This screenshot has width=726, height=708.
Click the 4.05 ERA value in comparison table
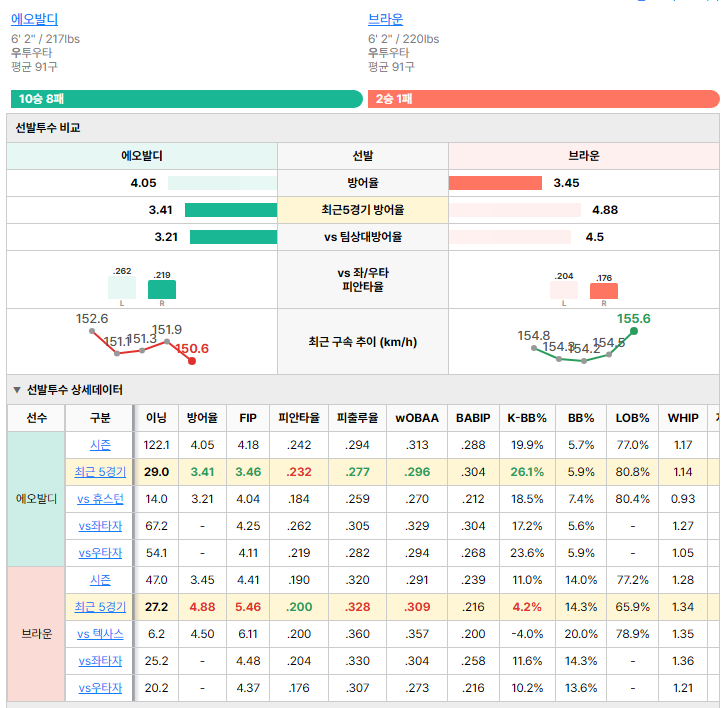[144, 183]
